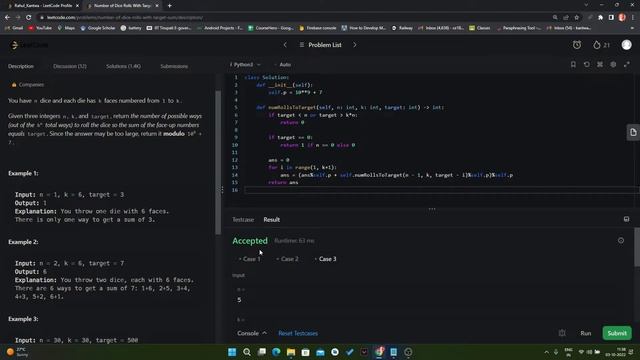The image size is (640, 360).
Task: Open the Solutions tab
Action: click(x=123, y=66)
